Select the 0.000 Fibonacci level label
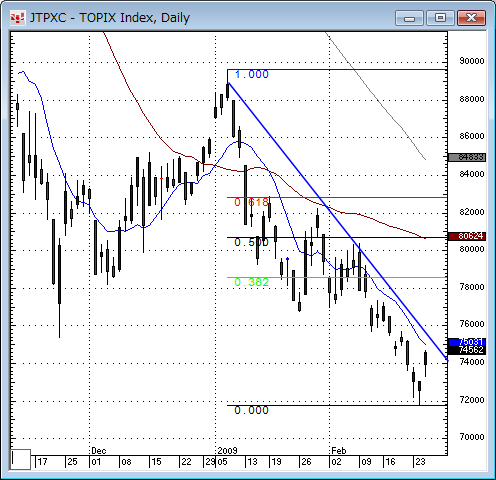This screenshot has height=480, width=496. click(x=251, y=410)
